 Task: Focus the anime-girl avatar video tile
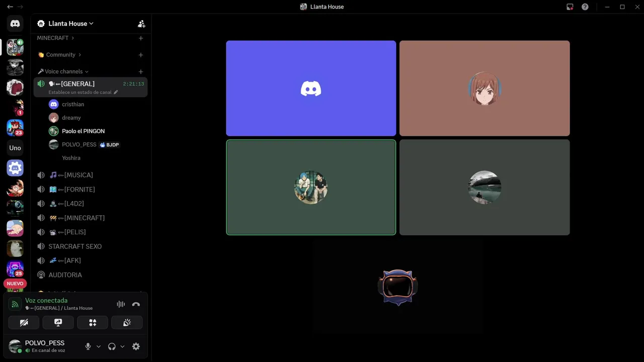pos(485,88)
